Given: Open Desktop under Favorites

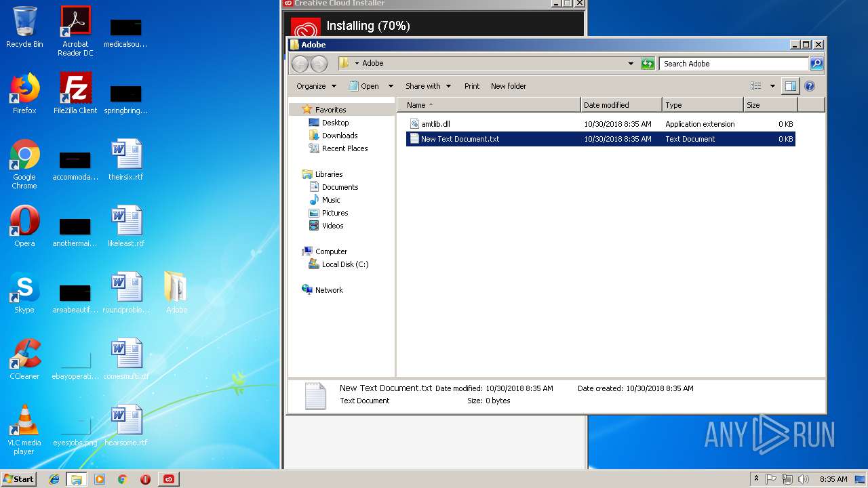Looking at the screenshot, I should 335,123.
